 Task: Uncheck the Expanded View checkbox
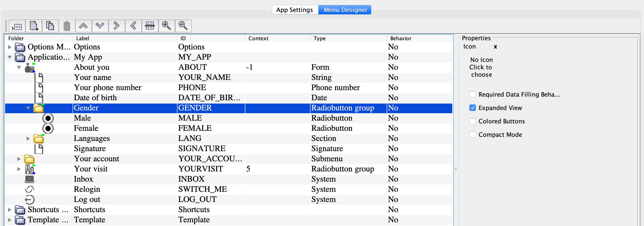(x=472, y=108)
